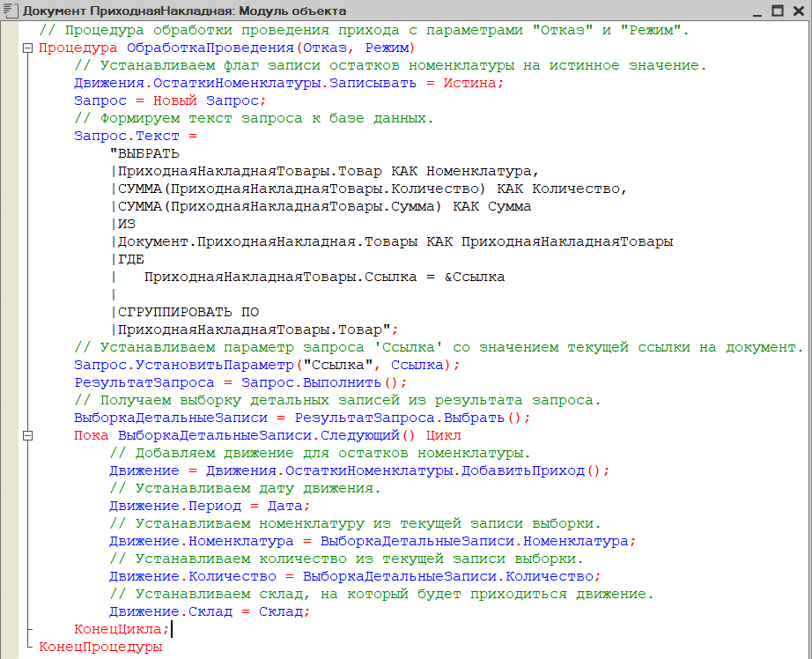This screenshot has width=812, height=659.
Task: Click the 'КонецПроцедуры' keyword
Action: [x=100, y=647]
